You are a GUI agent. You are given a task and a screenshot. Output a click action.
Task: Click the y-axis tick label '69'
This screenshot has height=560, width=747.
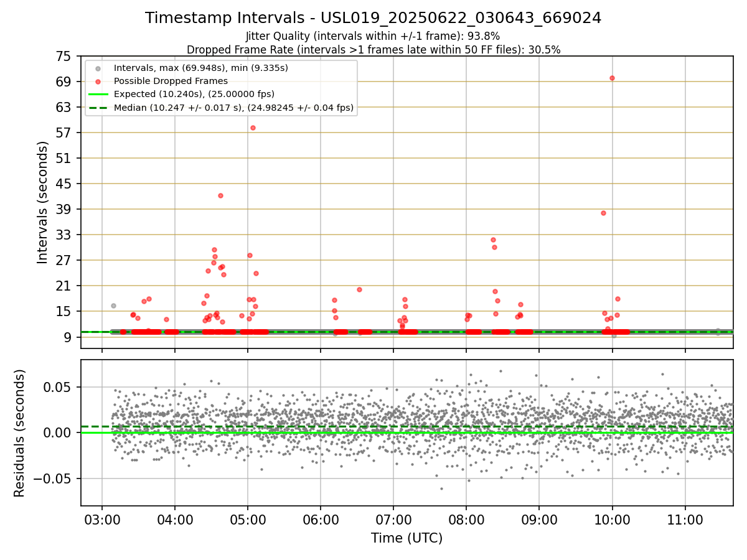tap(64, 82)
